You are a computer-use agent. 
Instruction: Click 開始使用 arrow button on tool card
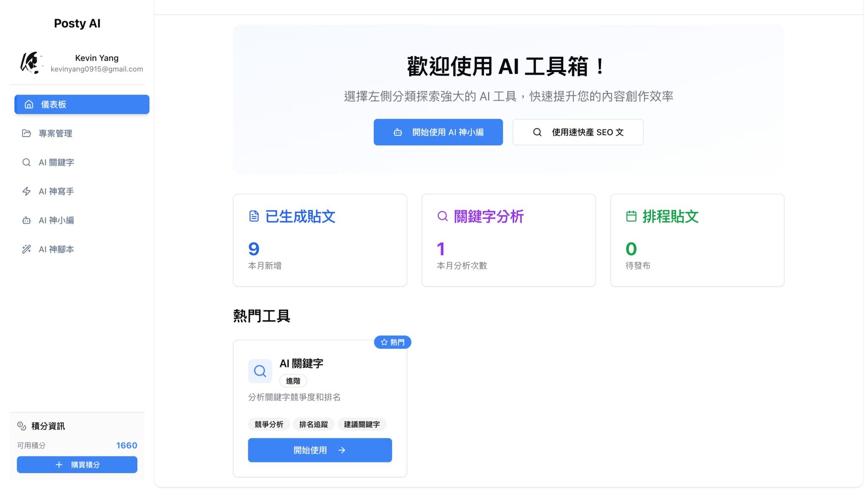click(x=320, y=450)
